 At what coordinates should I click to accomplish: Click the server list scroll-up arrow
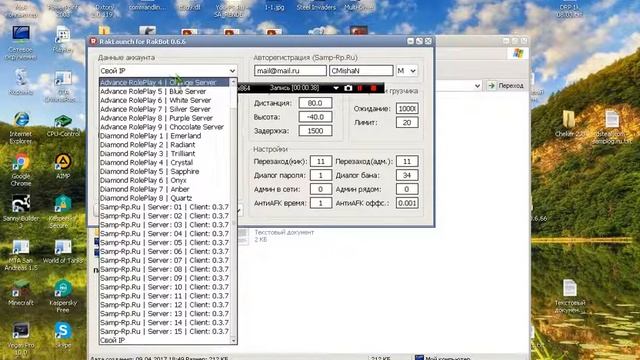click(x=233, y=82)
